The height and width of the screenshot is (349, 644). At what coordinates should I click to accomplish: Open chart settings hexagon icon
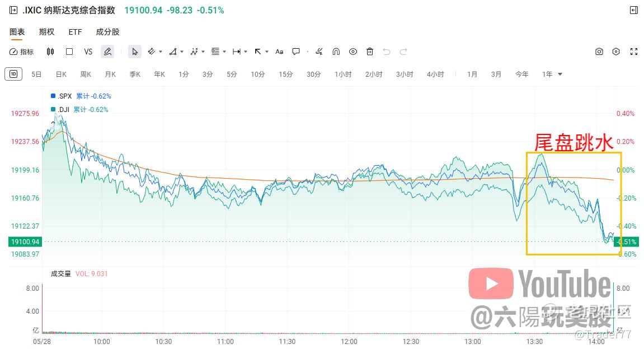click(616, 52)
